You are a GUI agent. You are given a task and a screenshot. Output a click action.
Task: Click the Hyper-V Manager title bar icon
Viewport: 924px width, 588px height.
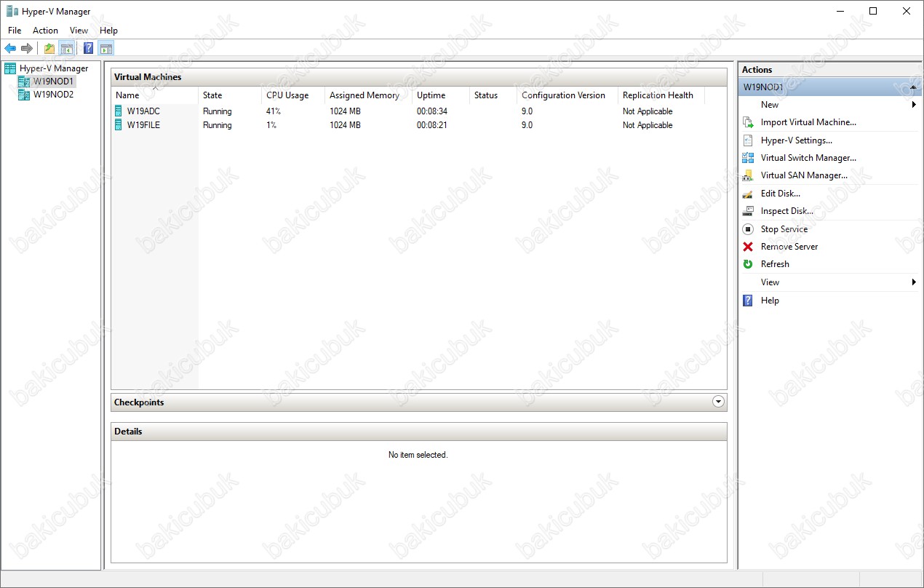(12, 11)
